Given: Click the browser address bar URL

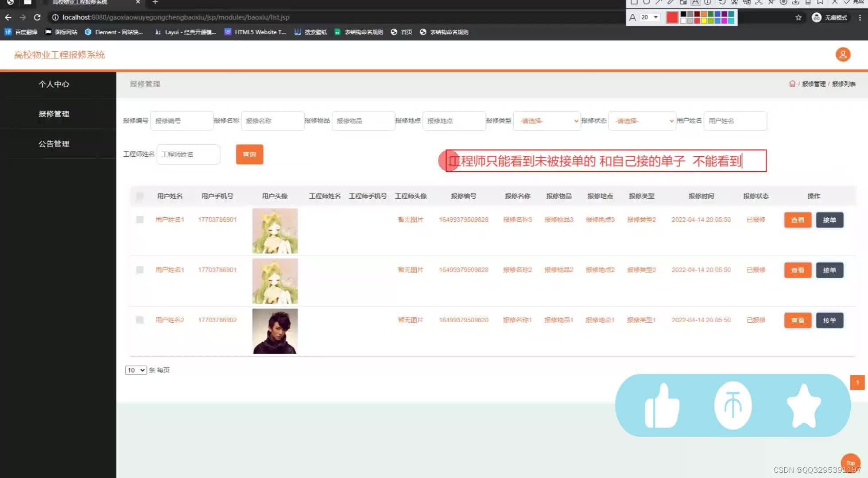Looking at the screenshot, I should pos(176,17).
